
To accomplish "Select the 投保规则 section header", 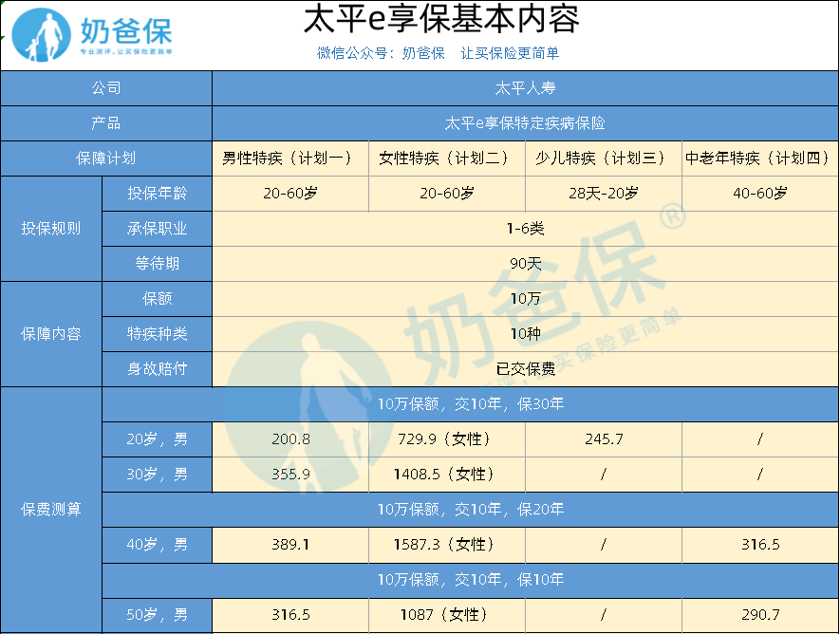I will [x=51, y=229].
